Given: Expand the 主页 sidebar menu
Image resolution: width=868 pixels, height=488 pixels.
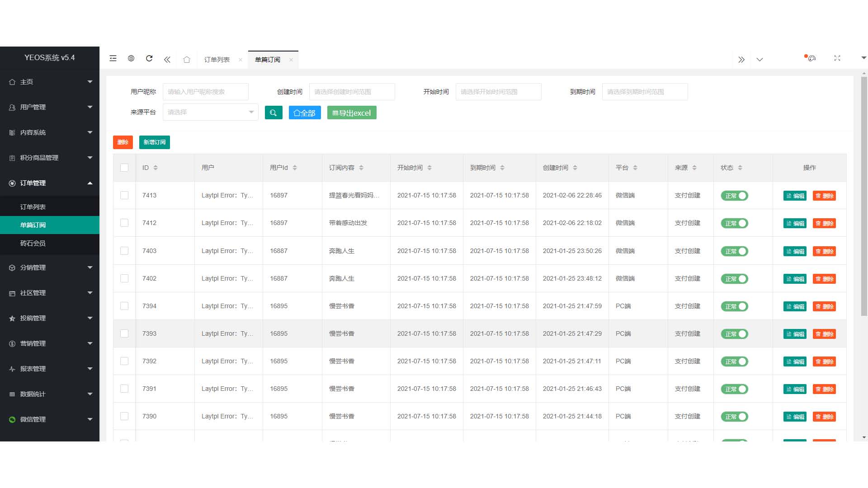Looking at the screenshot, I should pyautogui.click(x=50, y=82).
